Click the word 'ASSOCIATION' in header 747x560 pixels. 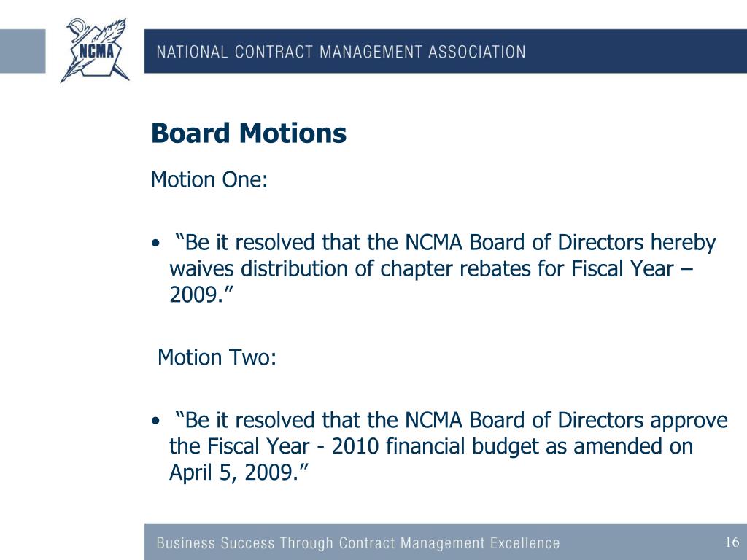point(477,52)
